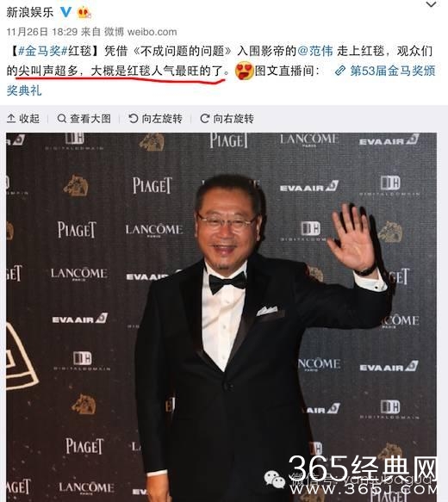Click the crown member badge icon

tap(84, 13)
